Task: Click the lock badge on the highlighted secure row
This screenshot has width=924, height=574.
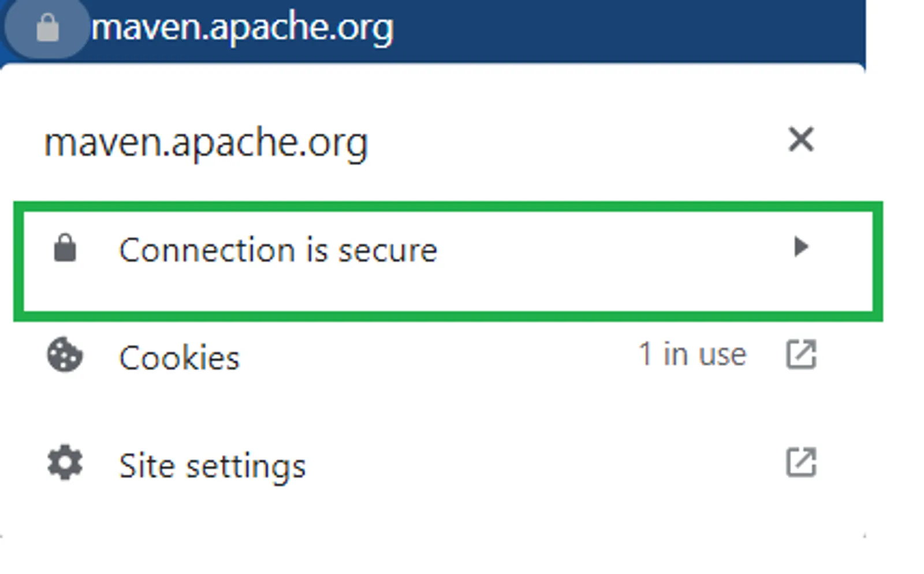Action: click(x=65, y=248)
